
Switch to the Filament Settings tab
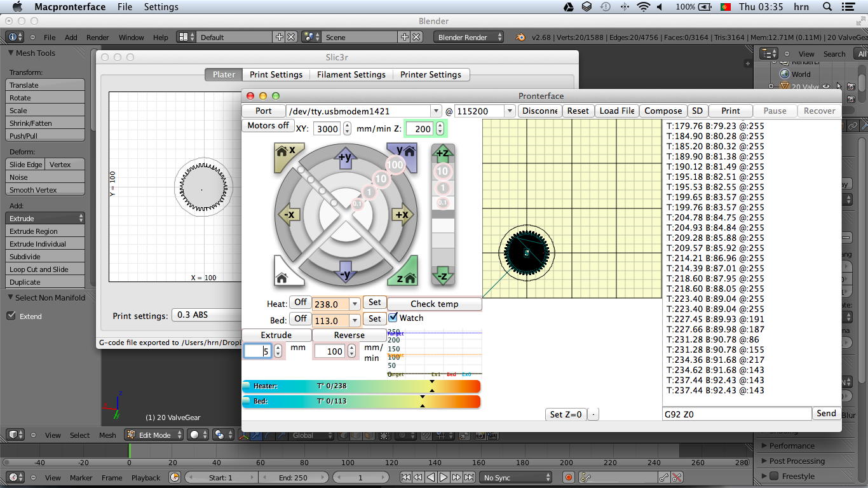(x=351, y=74)
